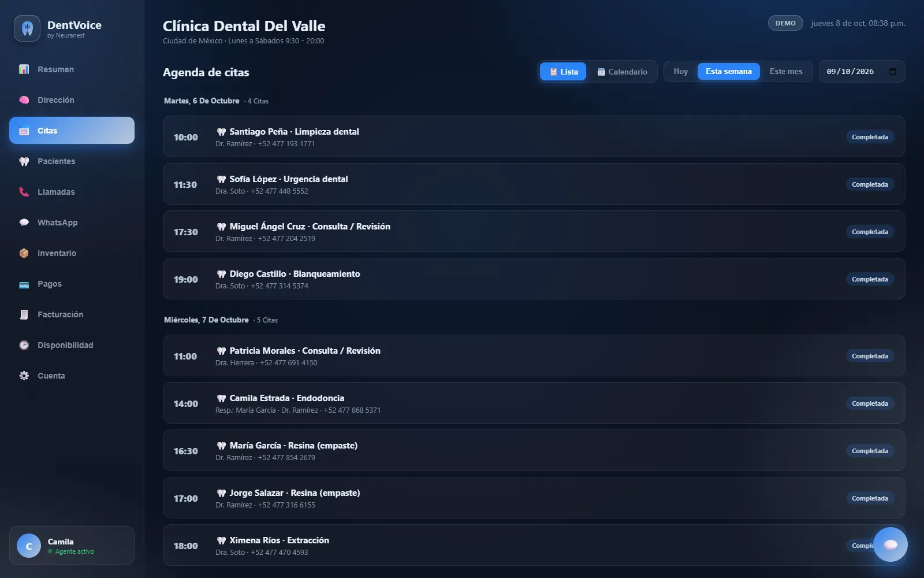Click the 09/10/2026 date input
Viewport: 924px width, 578px height.
coord(862,72)
